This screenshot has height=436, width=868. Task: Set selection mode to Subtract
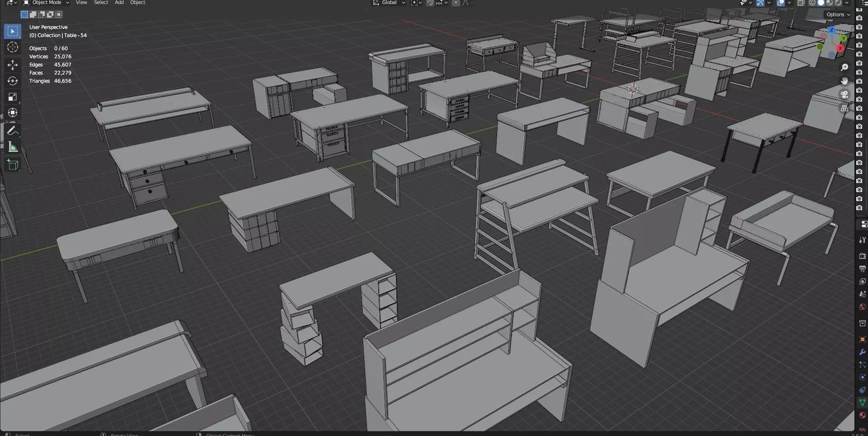point(42,14)
